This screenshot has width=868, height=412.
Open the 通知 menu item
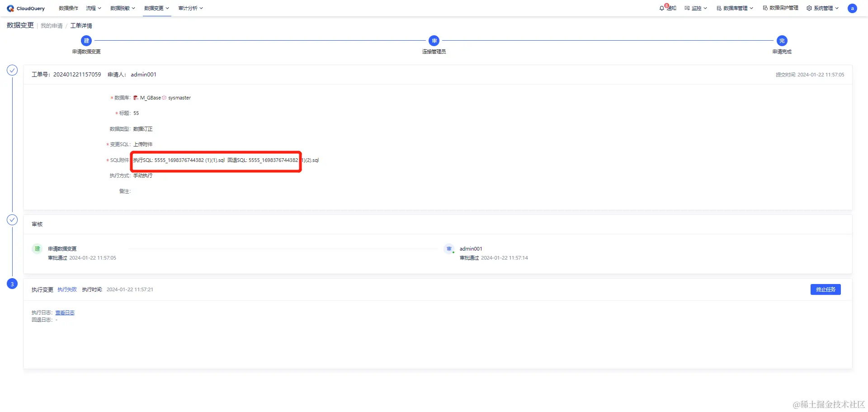coord(668,8)
